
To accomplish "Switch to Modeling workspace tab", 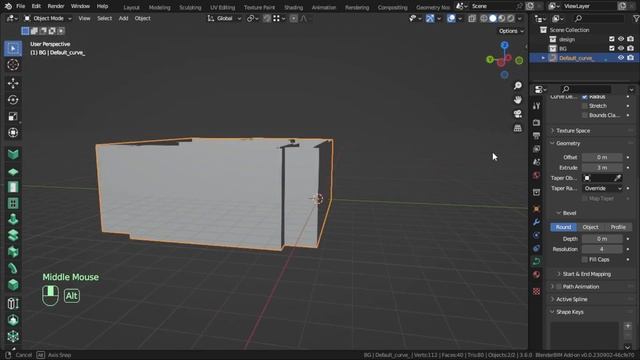I will [x=160, y=7].
